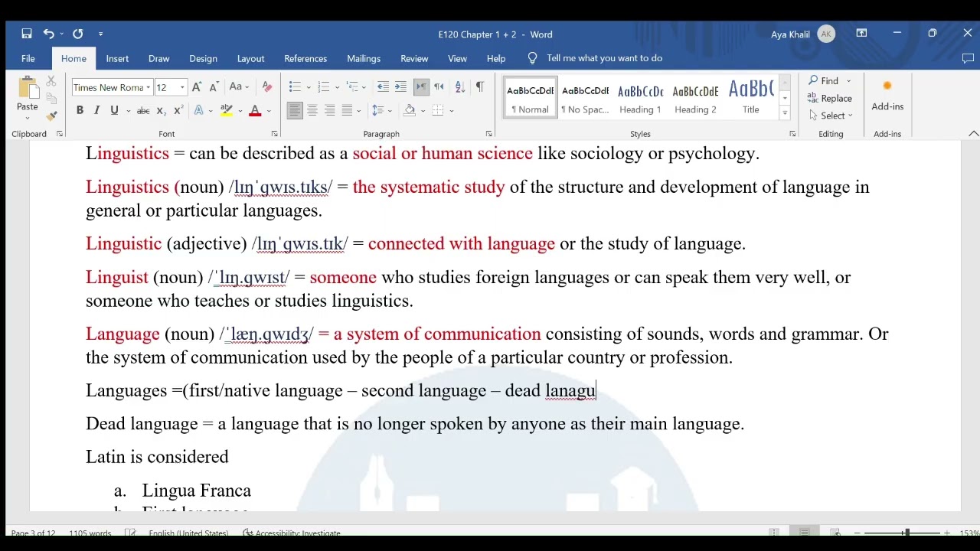Sort the selected paragraphs alphabetically
Viewport: 980px width, 551px height.
tap(460, 87)
